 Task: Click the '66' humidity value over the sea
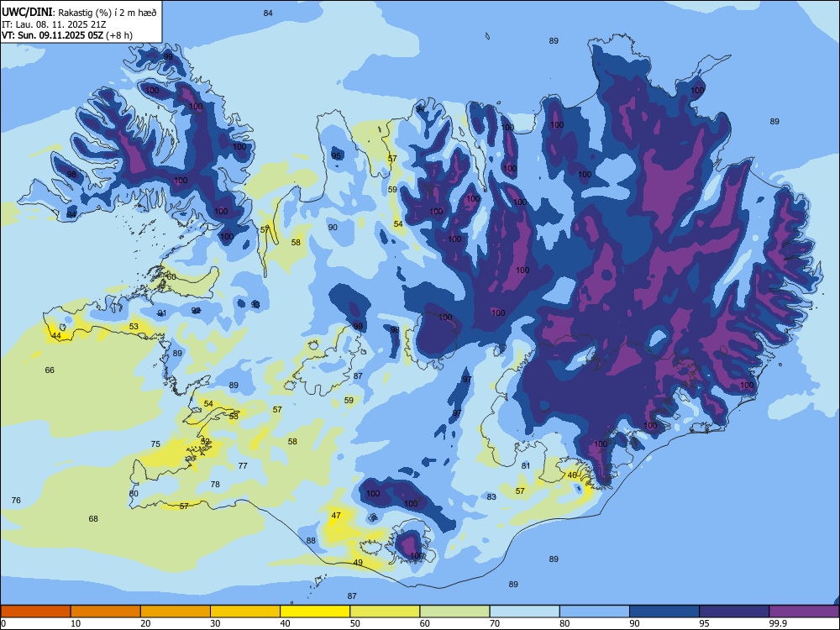tap(50, 370)
